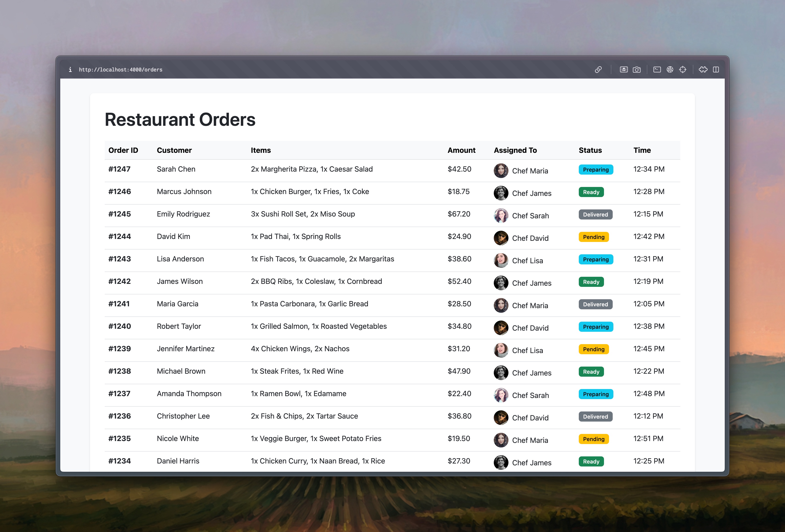The width and height of the screenshot is (785, 532).
Task: Click the Delivered badge for Emily Rodriguez
Action: [595, 214]
